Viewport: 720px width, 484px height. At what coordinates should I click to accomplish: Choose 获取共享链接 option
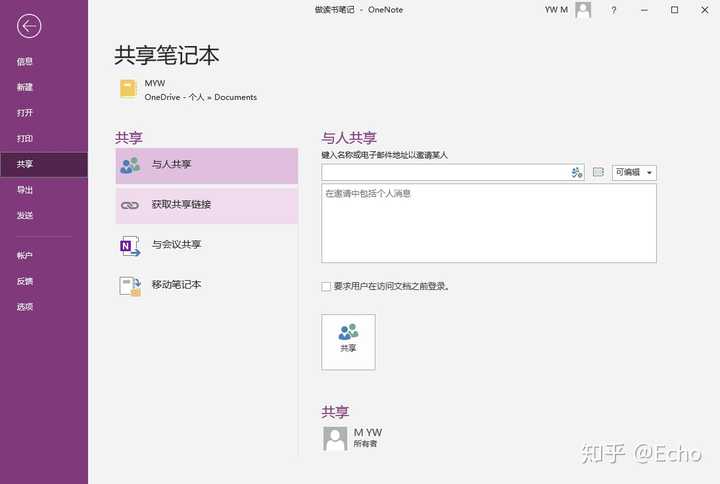coord(207,205)
